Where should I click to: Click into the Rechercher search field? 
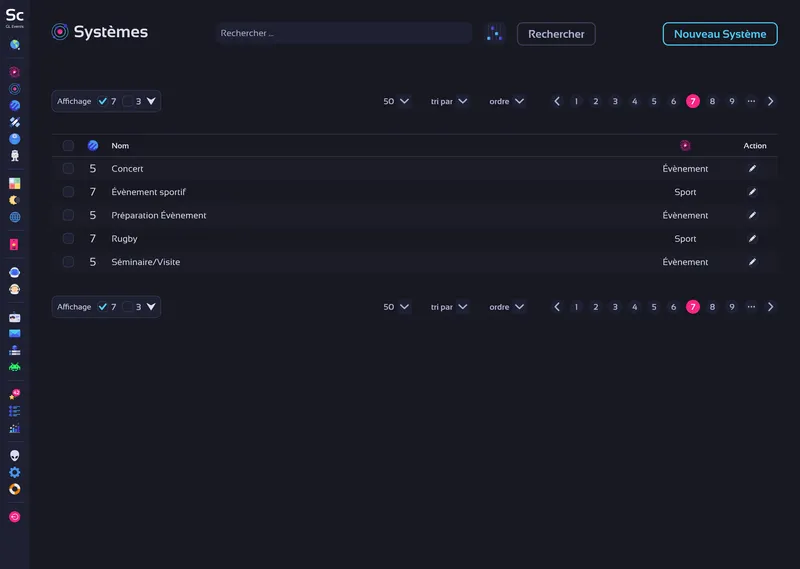tap(343, 34)
